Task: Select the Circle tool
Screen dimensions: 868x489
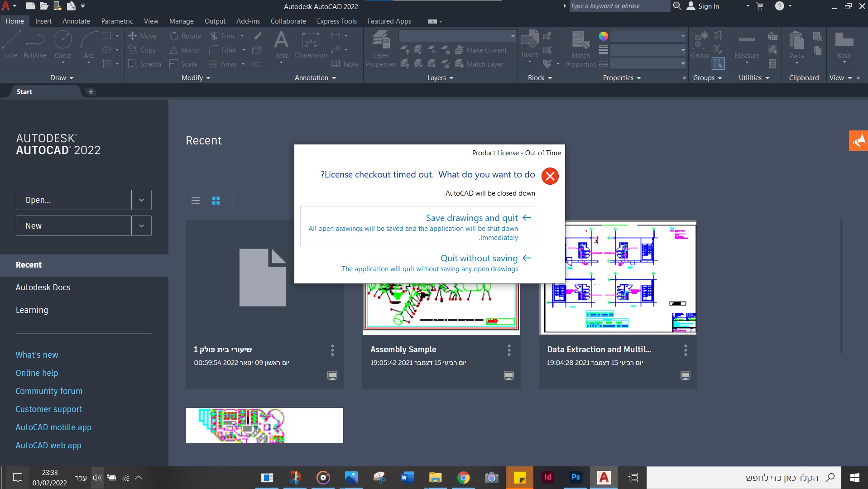Action: 63,45
